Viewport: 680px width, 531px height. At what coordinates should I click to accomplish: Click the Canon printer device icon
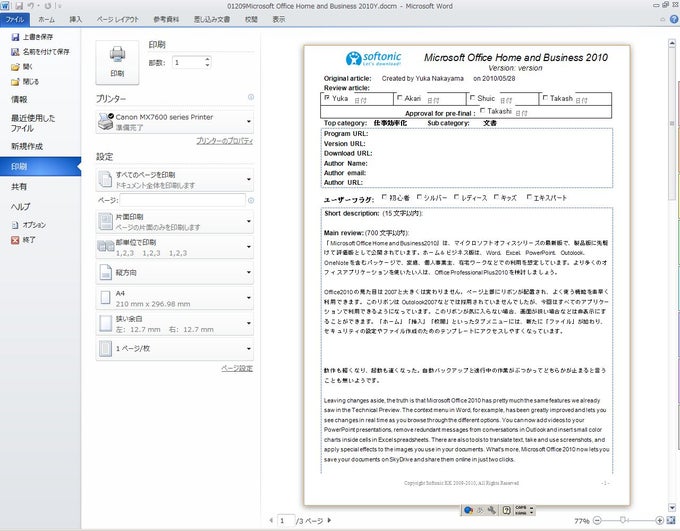point(106,121)
